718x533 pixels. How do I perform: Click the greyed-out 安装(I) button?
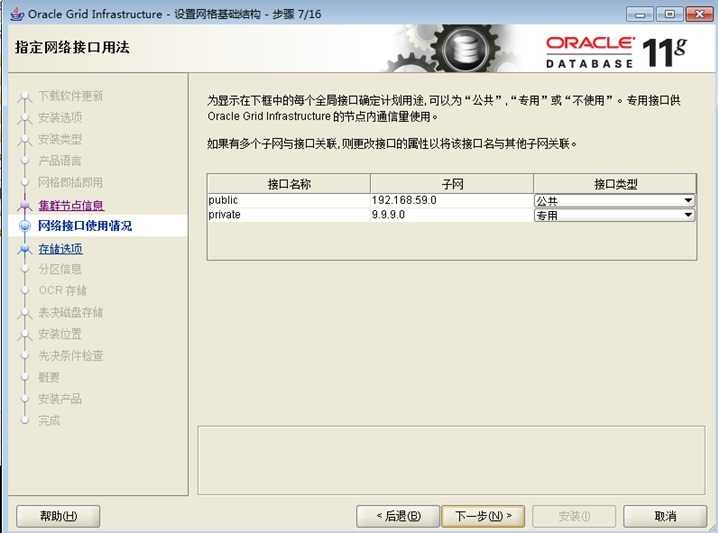[574, 517]
